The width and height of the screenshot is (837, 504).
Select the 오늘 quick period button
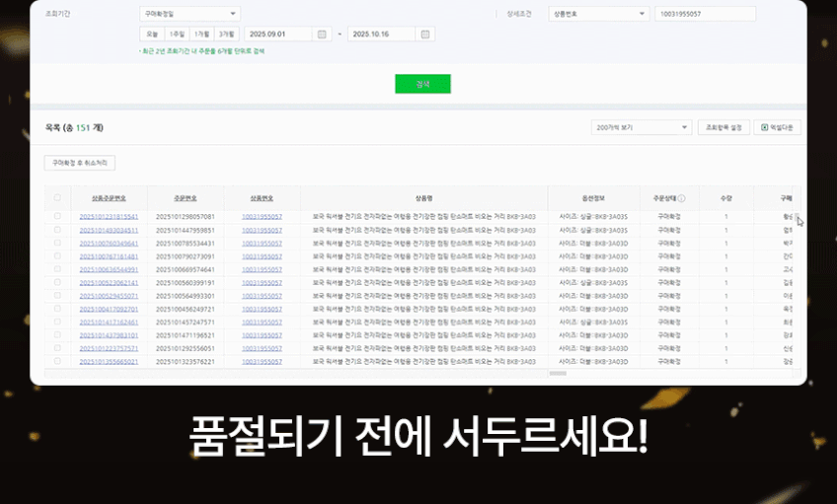pos(152,35)
